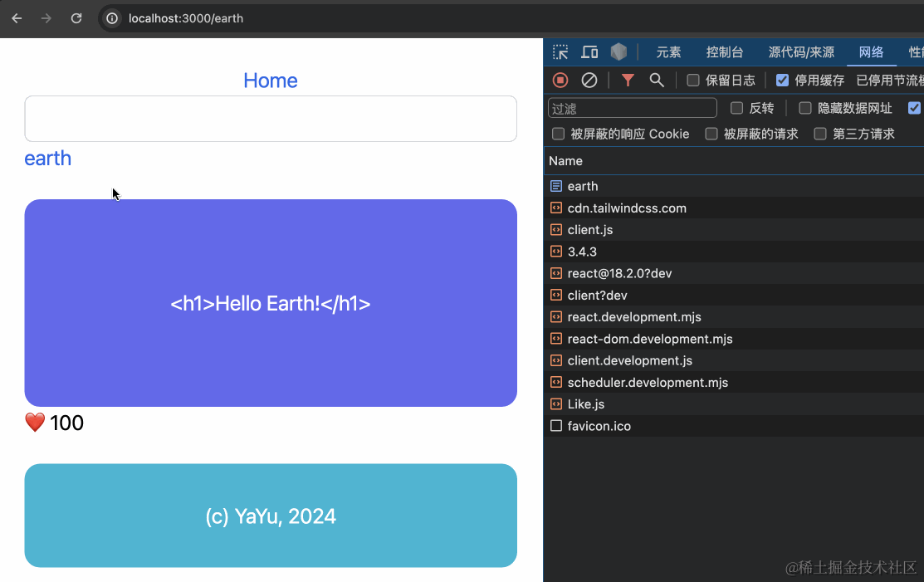Image resolution: width=924 pixels, height=582 pixels.
Task: Open the 已停用节流模式 throttling dropdown
Action: (888, 81)
